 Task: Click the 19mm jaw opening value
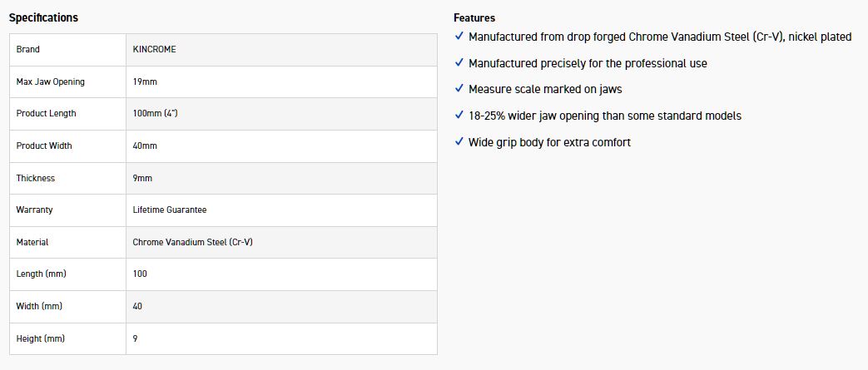[x=145, y=81]
